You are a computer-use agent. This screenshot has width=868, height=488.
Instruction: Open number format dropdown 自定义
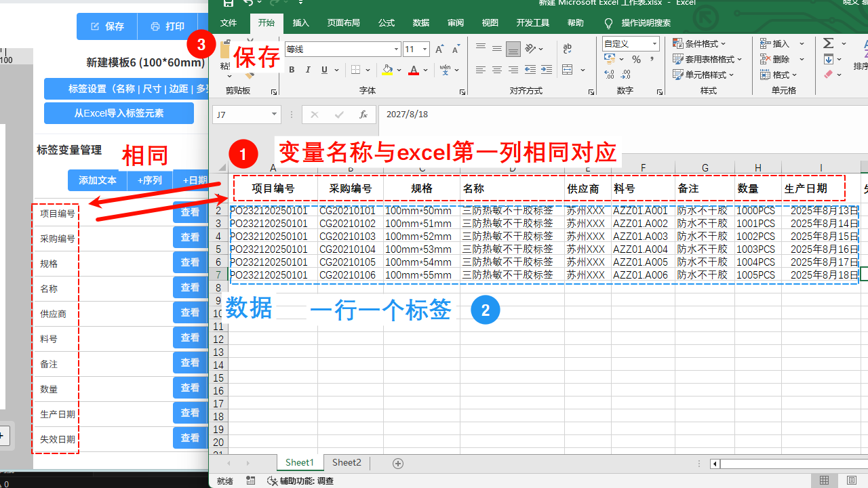(x=654, y=44)
